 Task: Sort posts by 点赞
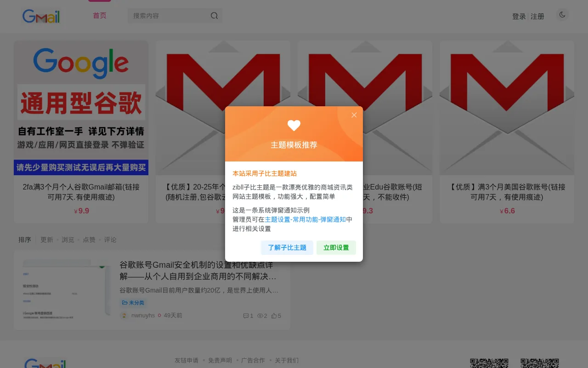point(89,240)
